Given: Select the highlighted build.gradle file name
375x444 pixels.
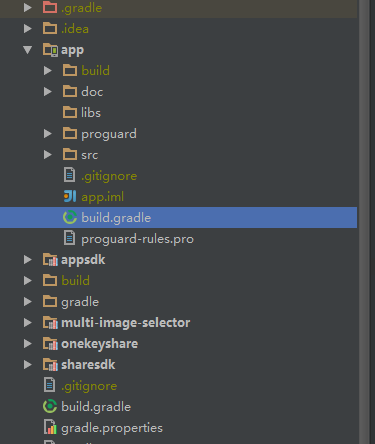Looking at the screenshot, I should coord(116,218).
